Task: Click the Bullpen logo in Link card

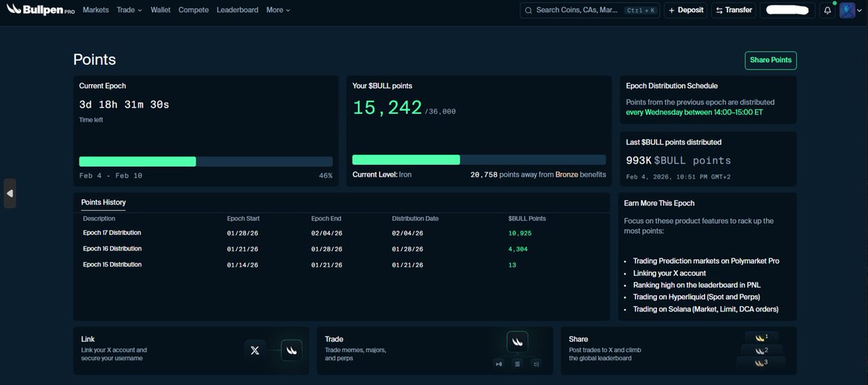Action: (292, 350)
